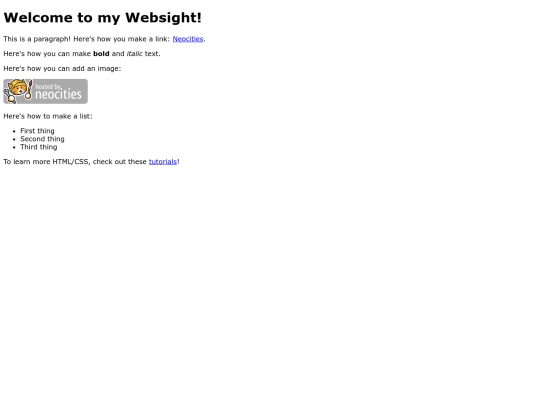Click the 'hosted by' text in the badge
Image resolution: width=540 pixels, height=405 pixels.
click(49, 86)
